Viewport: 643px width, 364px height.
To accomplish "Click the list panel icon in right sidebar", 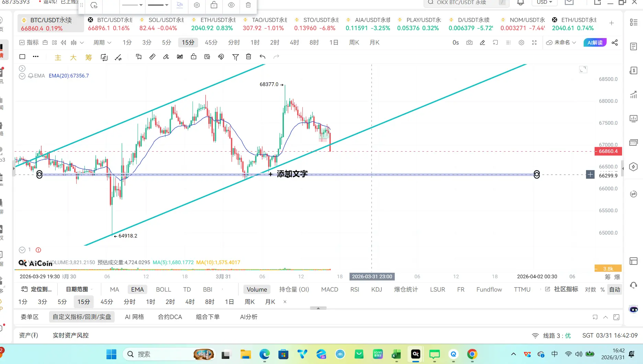I will click(x=633, y=23).
